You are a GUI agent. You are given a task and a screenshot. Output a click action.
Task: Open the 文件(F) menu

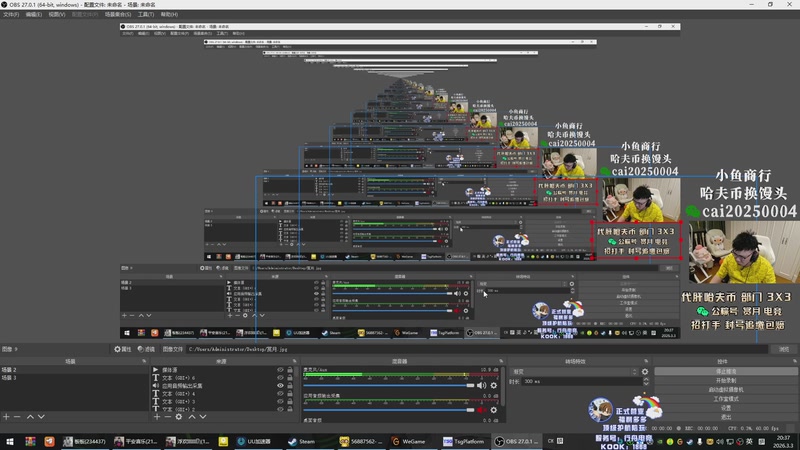11,14
